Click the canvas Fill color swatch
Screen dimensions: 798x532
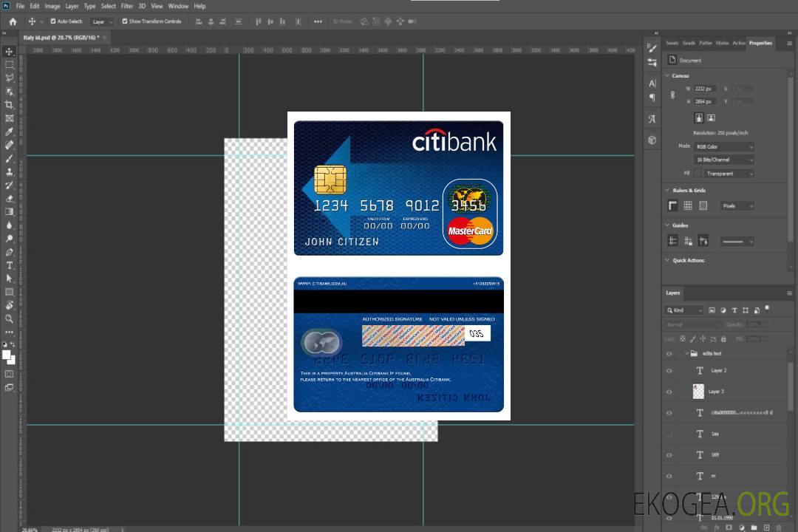pyautogui.click(x=698, y=174)
